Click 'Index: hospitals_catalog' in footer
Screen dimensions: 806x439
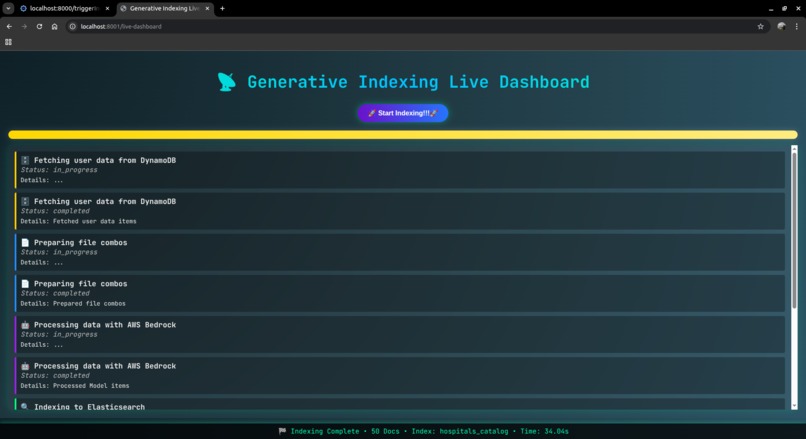click(460, 431)
